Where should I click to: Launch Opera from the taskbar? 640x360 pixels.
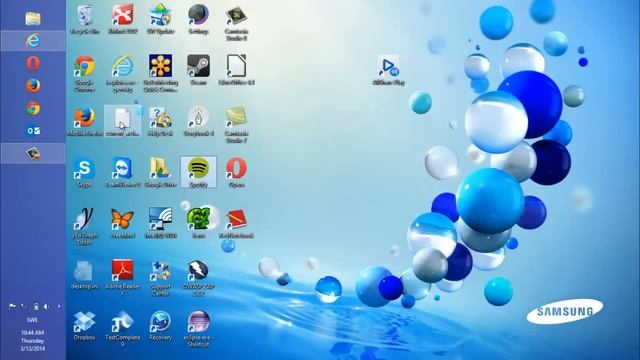33,63
